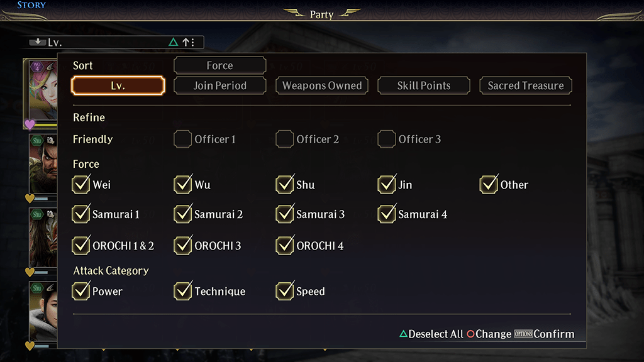The image size is (644, 362).
Task: Choose Sacred Treasure sort option
Action: [x=526, y=85]
